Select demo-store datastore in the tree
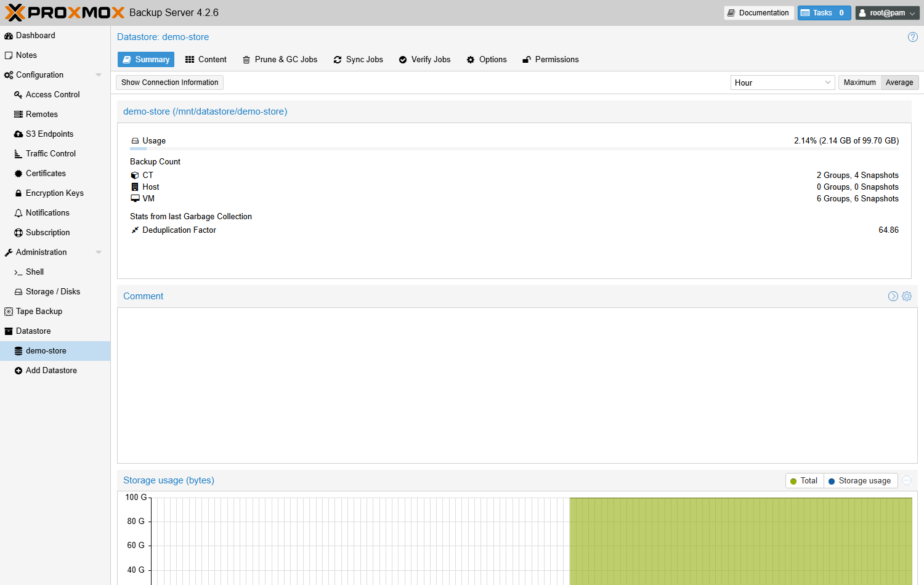This screenshot has width=924, height=585. click(55, 351)
